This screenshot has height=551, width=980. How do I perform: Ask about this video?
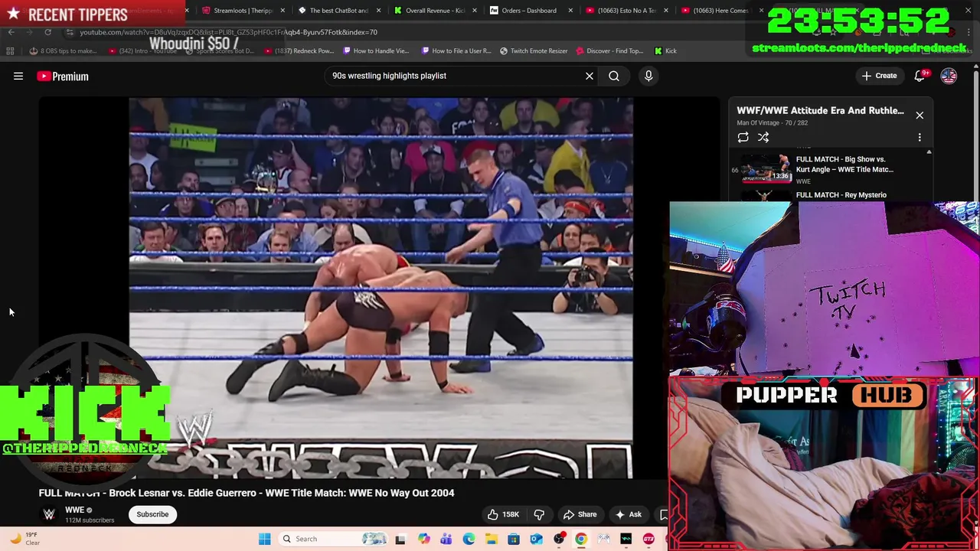[x=628, y=514]
